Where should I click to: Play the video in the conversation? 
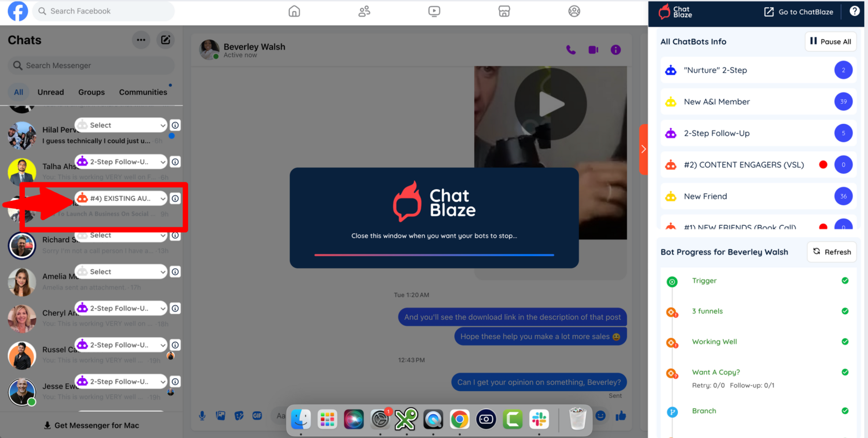(x=551, y=104)
